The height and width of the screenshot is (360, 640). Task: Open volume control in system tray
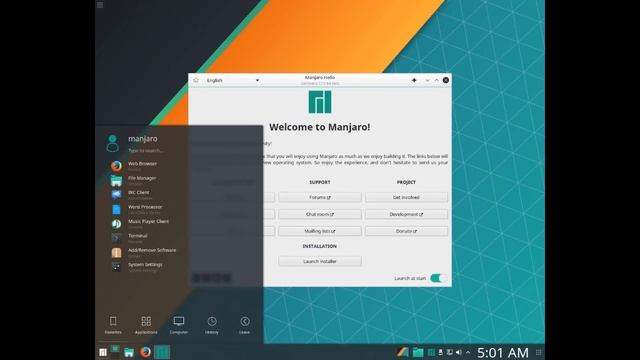(459, 352)
